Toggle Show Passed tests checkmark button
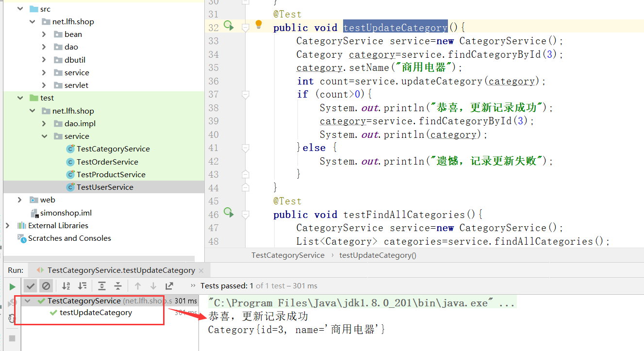 pyautogui.click(x=30, y=286)
